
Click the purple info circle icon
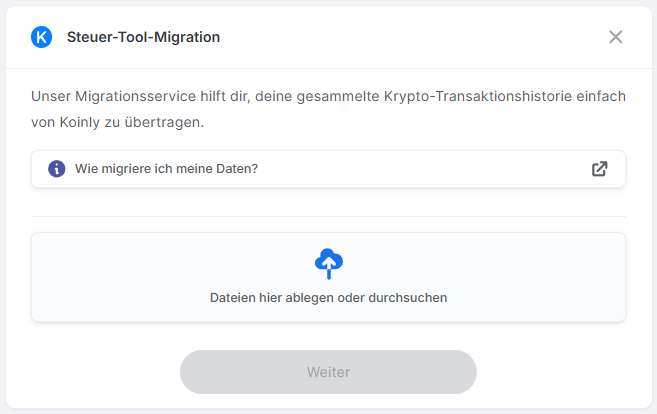coord(57,169)
